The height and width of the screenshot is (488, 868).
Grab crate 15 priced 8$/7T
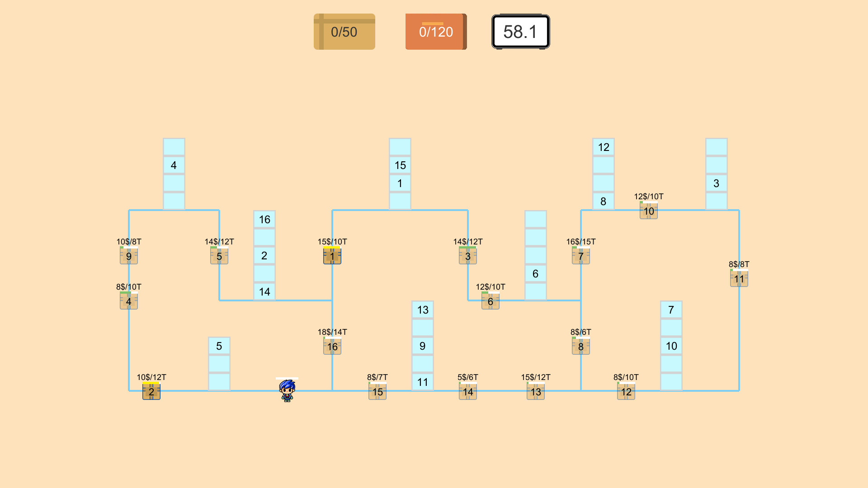click(377, 392)
